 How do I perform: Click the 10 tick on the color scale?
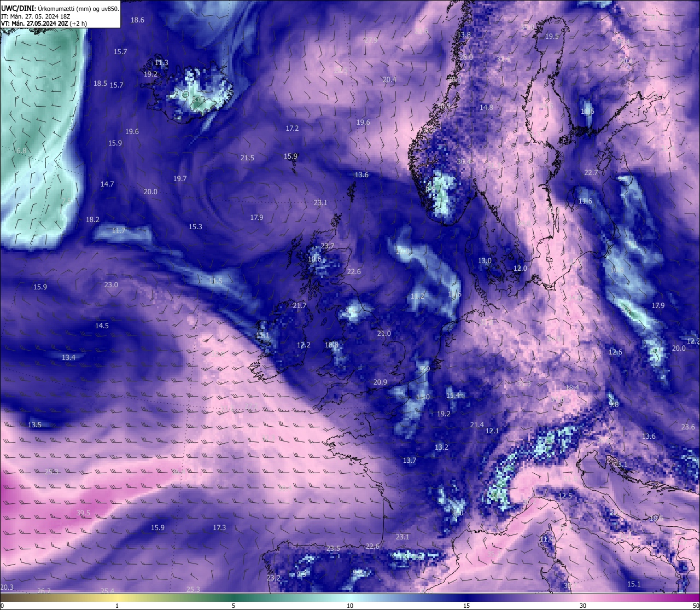tap(350, 606)
